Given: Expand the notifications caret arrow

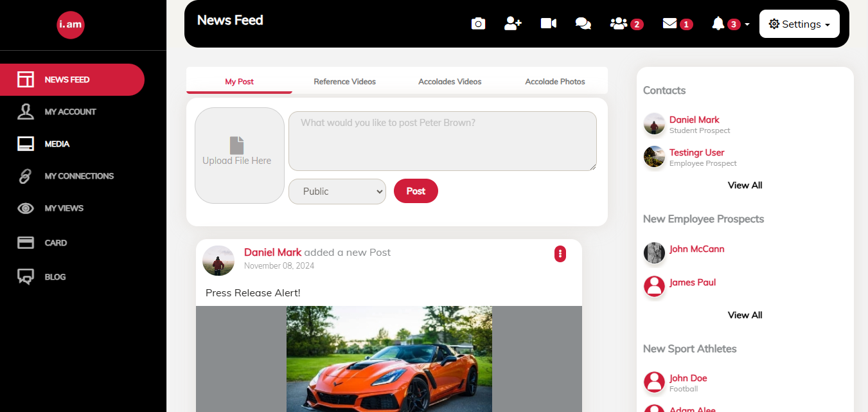Looking at the screenshot, I should tap(747, 24).
